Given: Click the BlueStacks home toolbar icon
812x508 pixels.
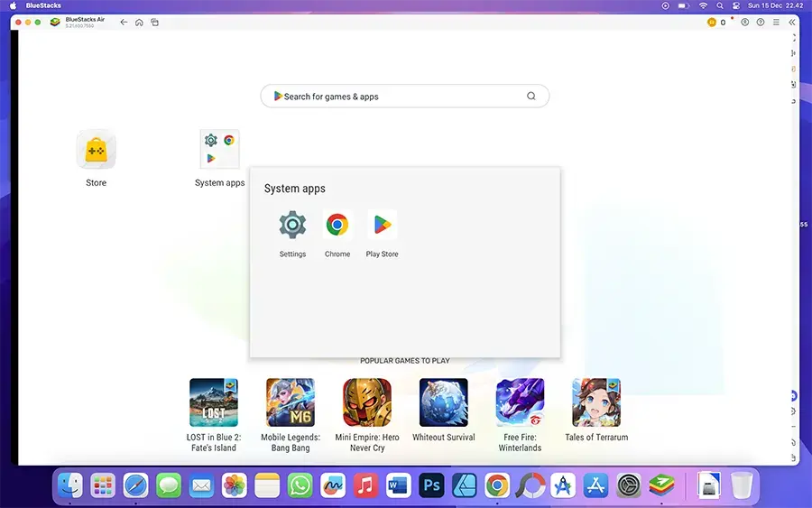Looking at the screenshot, I should tap(139, 23).
